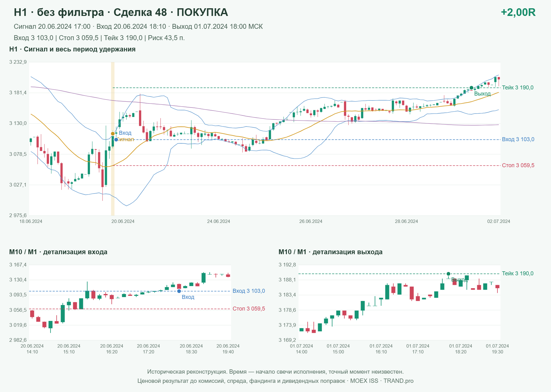Image resolution: width=551 pixels, height=392 pixels.
Task: Click the 3 192,8 price on exit detail axis
Action: click(287, 265)
